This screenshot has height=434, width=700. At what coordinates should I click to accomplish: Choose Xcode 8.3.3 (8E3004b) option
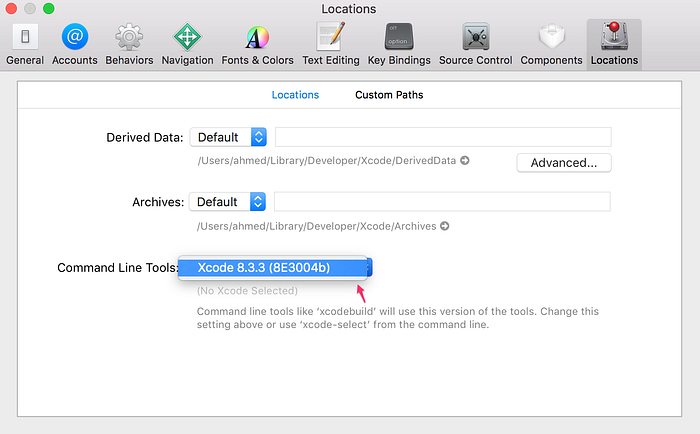(x=273, y=267)
